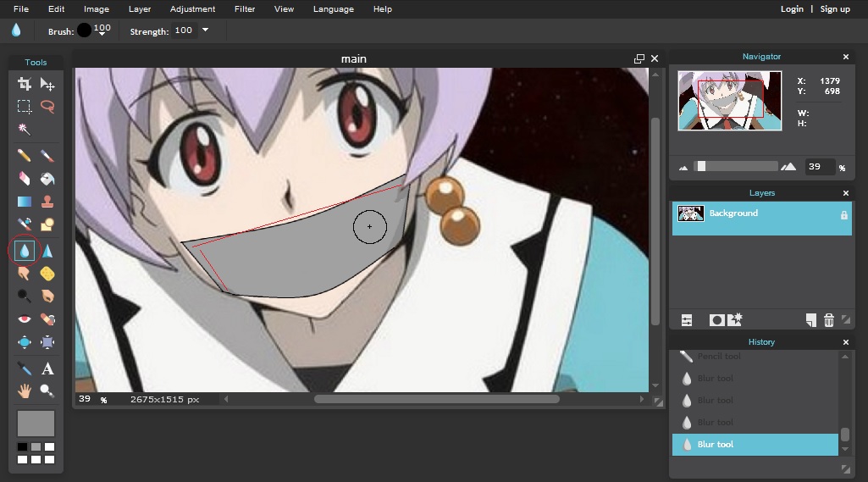
Task: Open the main foreground color swatch
Action: point(36,424)
